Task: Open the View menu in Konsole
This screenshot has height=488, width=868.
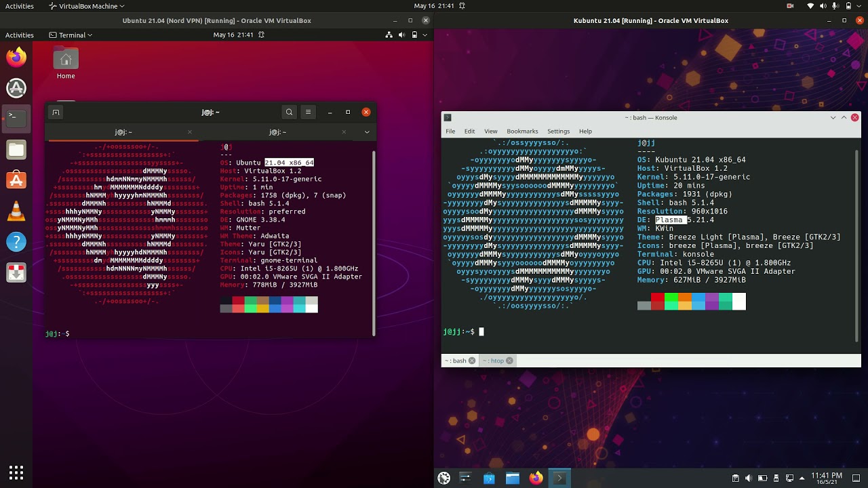Action: click(x=490, y=131)
